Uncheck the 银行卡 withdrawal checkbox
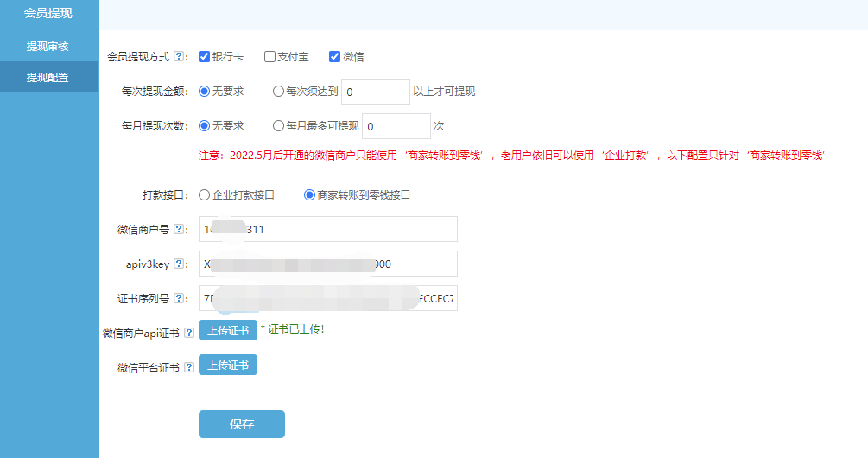This screenshot has width=868, height=458. (x=205, y=57)
